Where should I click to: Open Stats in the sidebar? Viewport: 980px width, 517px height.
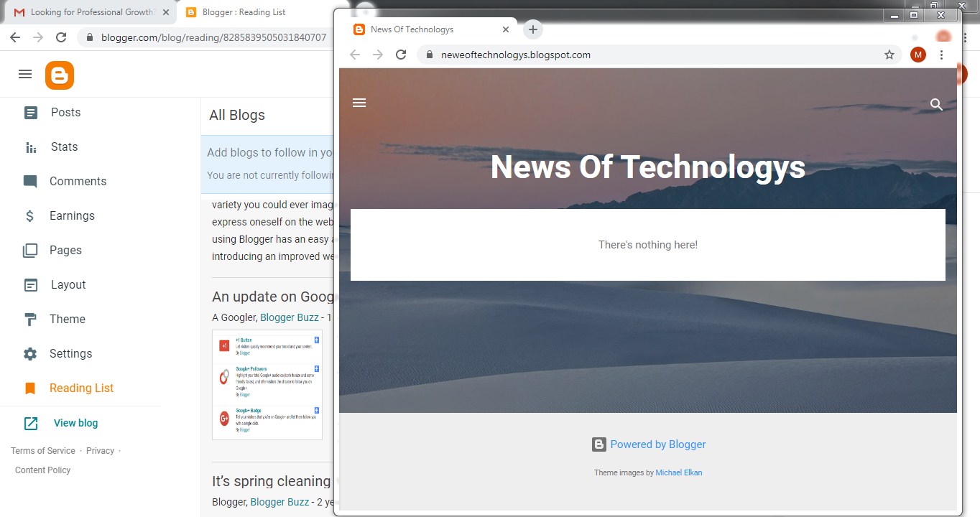point(64,146)
